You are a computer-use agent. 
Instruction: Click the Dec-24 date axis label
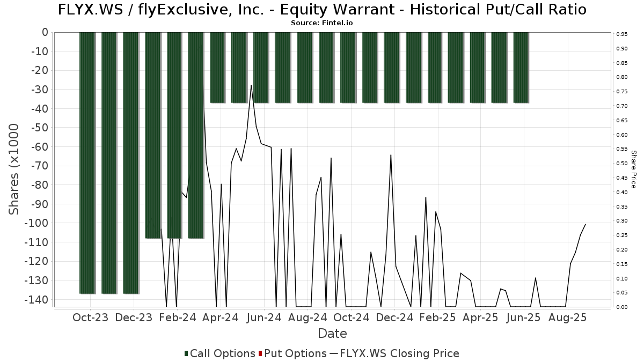(x=394, y=317)
